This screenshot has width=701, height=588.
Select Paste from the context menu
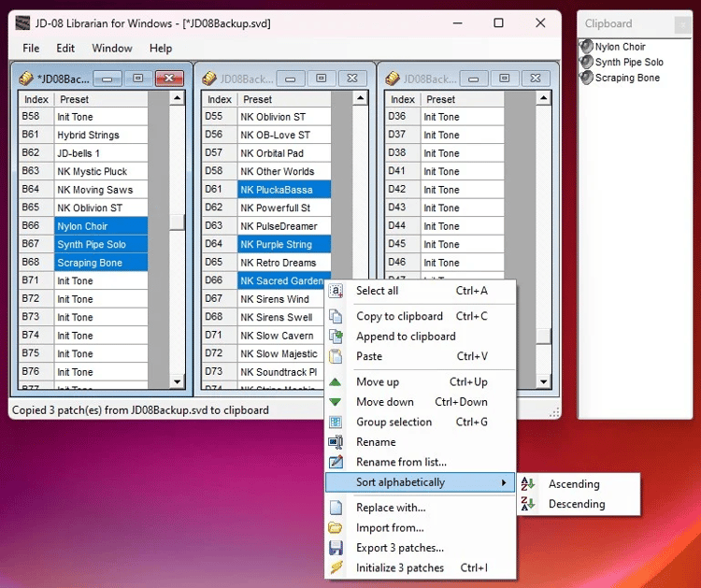pyautogui.click(x=421, y=356)
